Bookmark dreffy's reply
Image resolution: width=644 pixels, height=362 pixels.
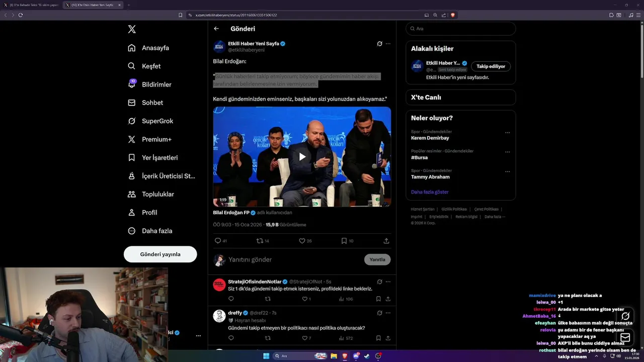tap(378, 338)
